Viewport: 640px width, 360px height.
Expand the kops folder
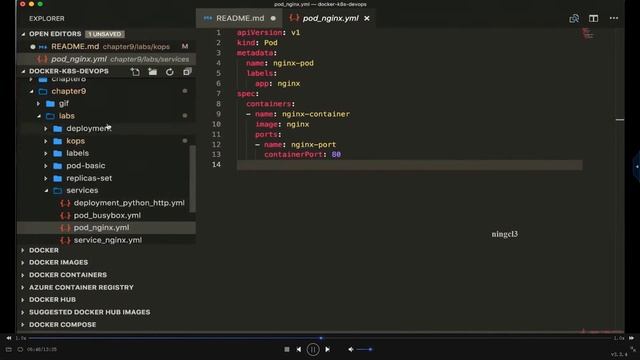[x=46, y=141]
